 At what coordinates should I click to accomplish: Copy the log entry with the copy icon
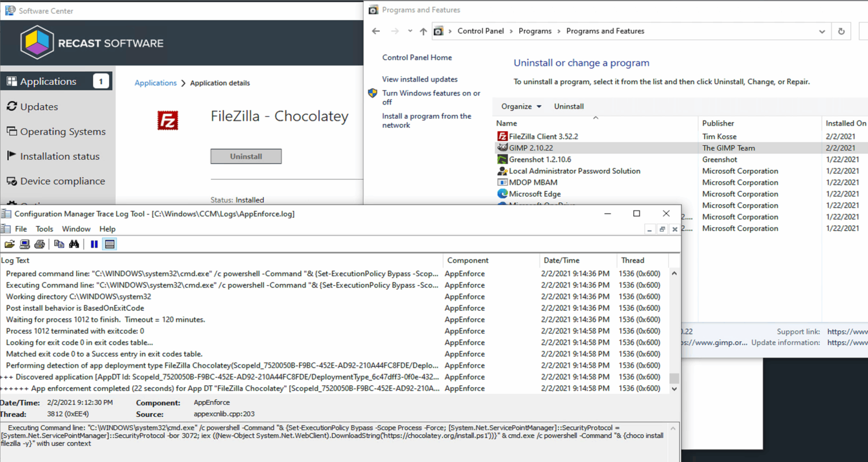(59, 244)
